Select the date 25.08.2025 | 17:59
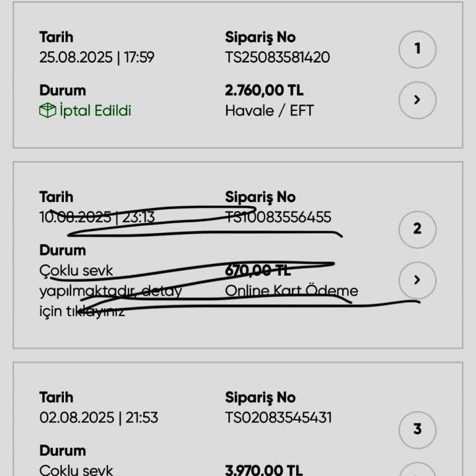 [97, 58]
